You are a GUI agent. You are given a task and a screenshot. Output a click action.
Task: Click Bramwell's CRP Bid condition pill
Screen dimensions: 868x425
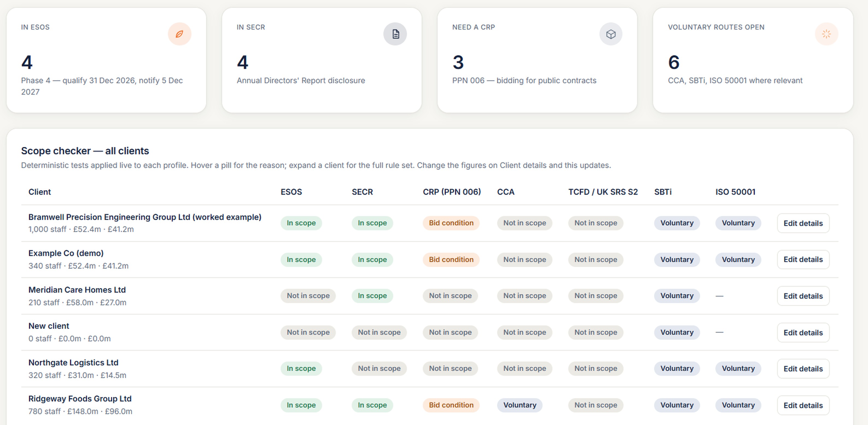(x=451, y=223)
